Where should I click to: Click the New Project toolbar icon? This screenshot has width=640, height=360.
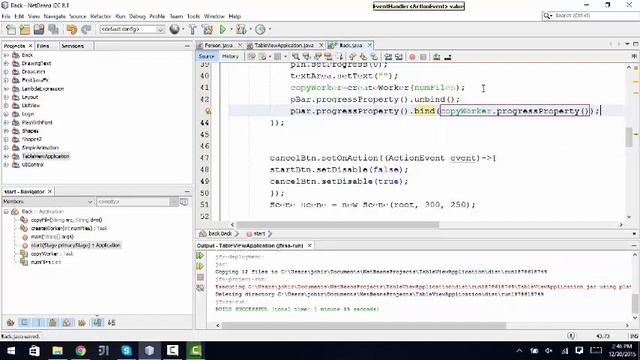click(24, 29)
